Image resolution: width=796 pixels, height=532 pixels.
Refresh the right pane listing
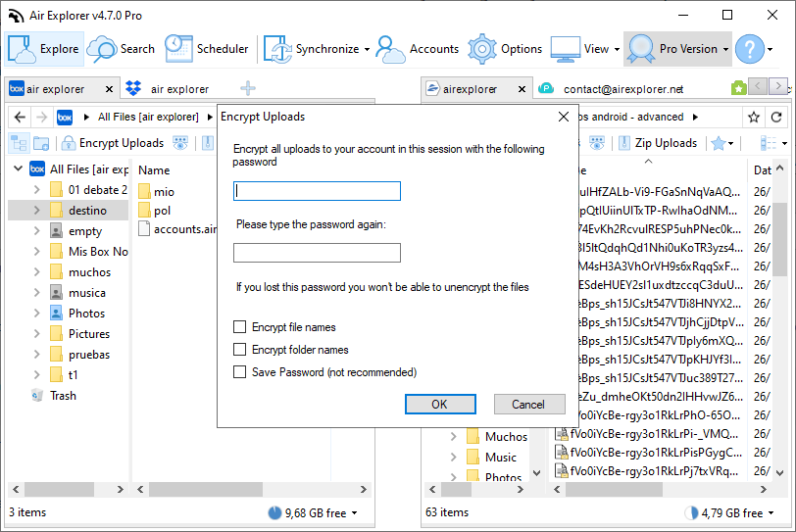pos(776,118)
